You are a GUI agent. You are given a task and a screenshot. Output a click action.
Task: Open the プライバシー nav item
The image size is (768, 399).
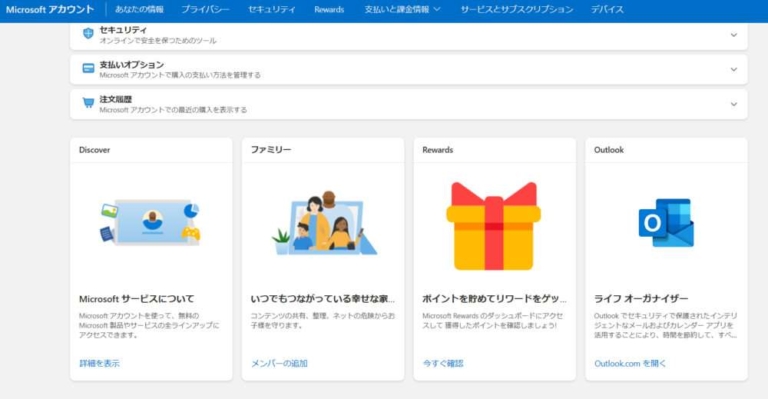point(205,9)
